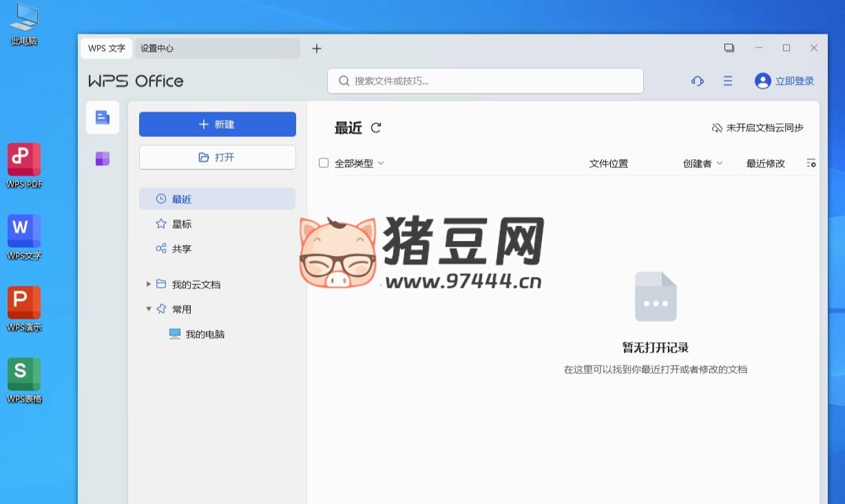Refresh the 最近 recent files list

376,127
